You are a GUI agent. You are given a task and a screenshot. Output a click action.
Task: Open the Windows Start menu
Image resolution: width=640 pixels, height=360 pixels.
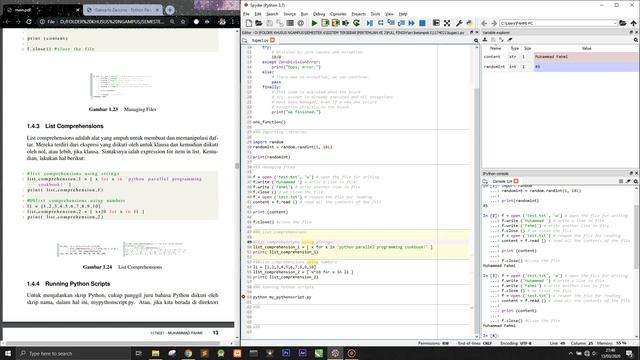tap(8, 353)
